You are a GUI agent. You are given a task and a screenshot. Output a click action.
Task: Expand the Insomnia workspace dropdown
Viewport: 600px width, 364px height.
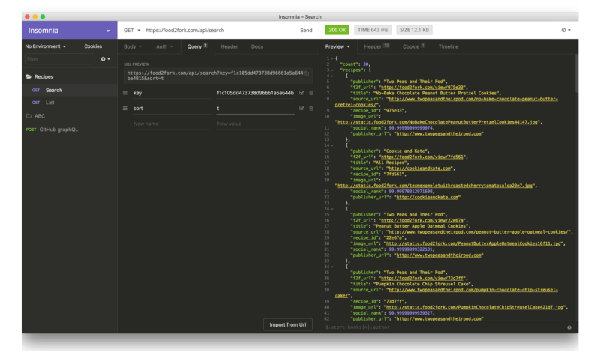point(108,31)
